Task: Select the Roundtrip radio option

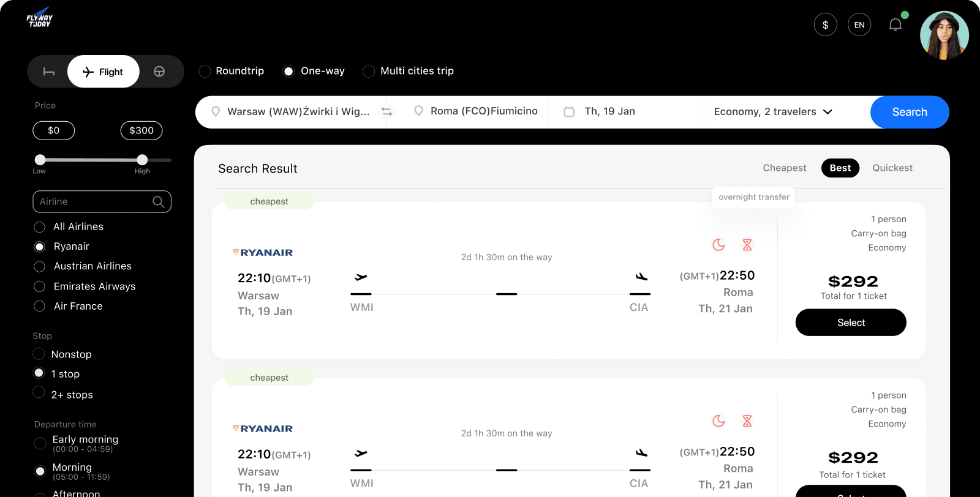Action: [x=205, y=72]
